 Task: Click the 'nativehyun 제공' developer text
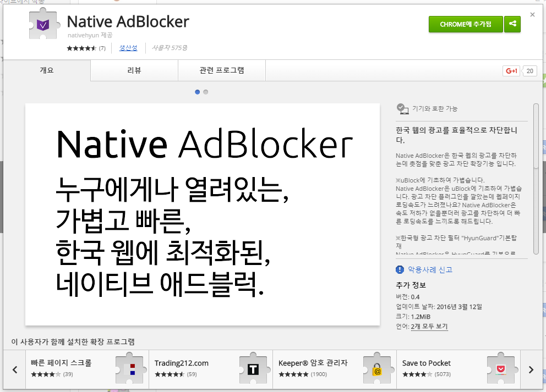pyautogui.click(x=90, y=35)
